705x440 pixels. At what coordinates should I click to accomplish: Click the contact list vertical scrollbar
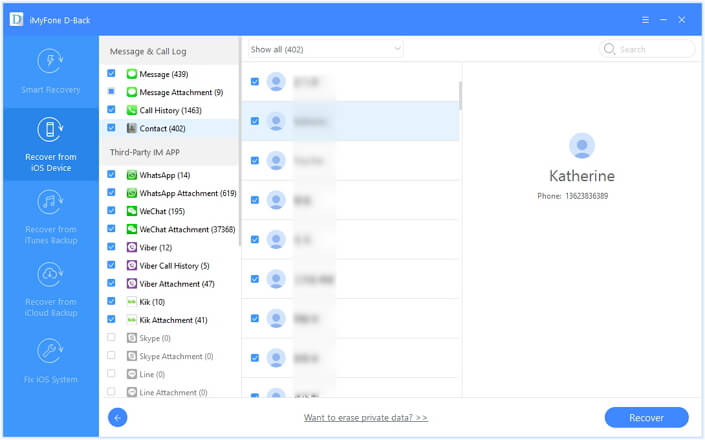460,95
